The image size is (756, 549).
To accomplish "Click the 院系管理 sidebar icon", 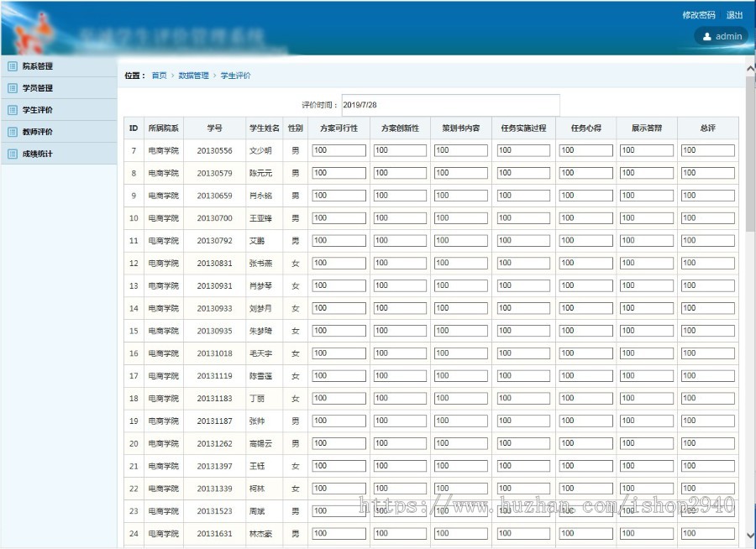I will click(x=11, y=65).
